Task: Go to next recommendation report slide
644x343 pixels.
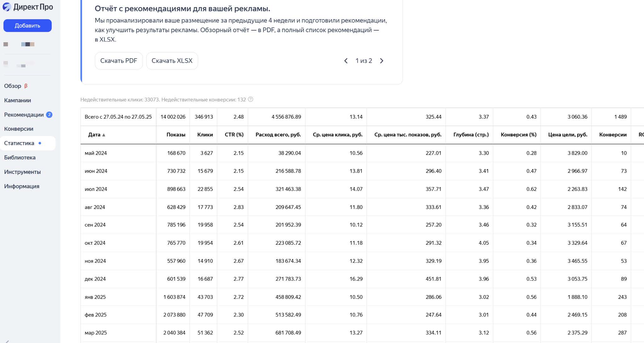Action: point(382,61)
